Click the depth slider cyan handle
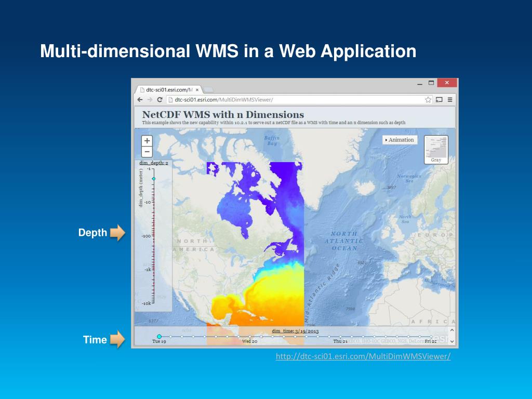The width and height of the screenshot is (532, 399). 154,179
